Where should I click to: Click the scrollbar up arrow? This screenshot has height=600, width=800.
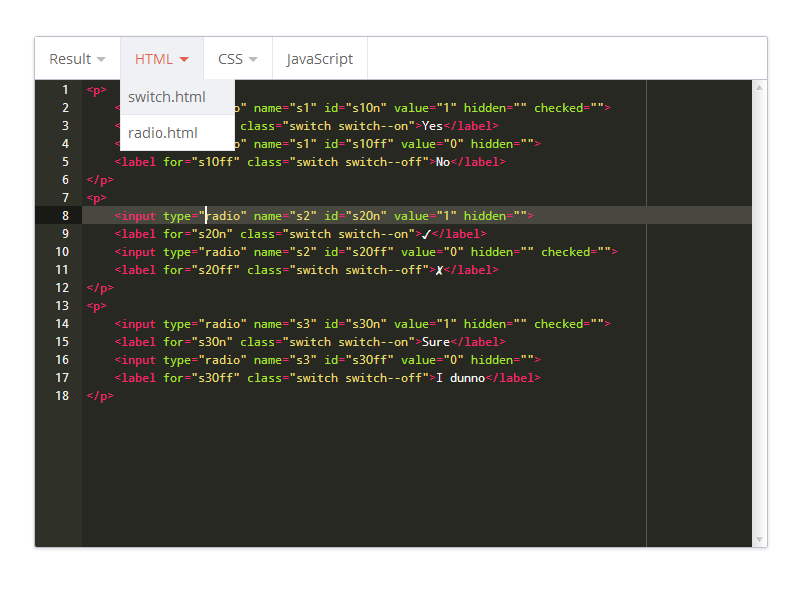(759, 88)
